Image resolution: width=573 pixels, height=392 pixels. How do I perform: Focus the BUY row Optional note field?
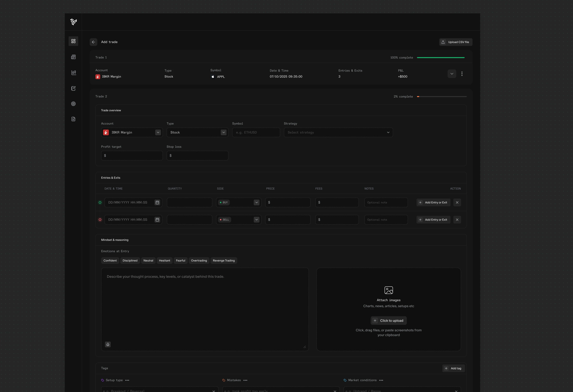(386, 202)
